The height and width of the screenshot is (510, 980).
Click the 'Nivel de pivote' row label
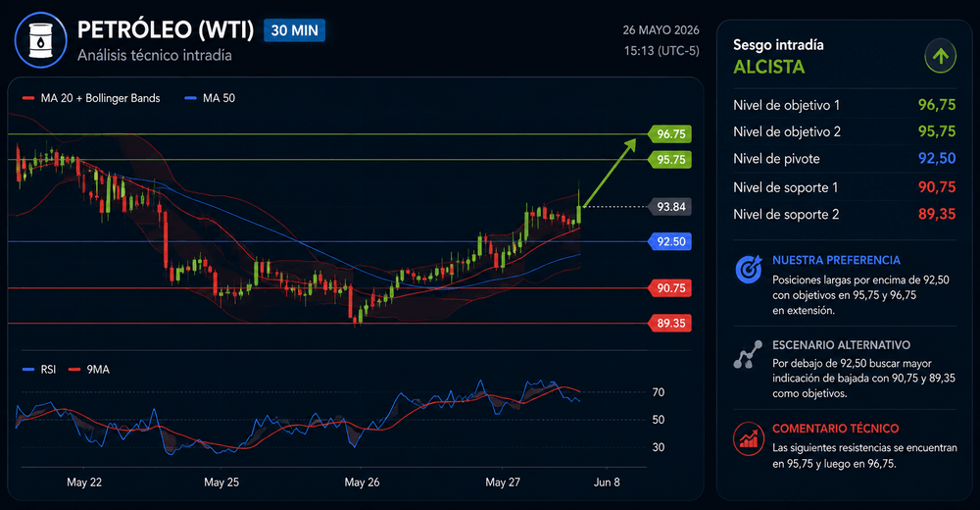click(x=776, y=159)
